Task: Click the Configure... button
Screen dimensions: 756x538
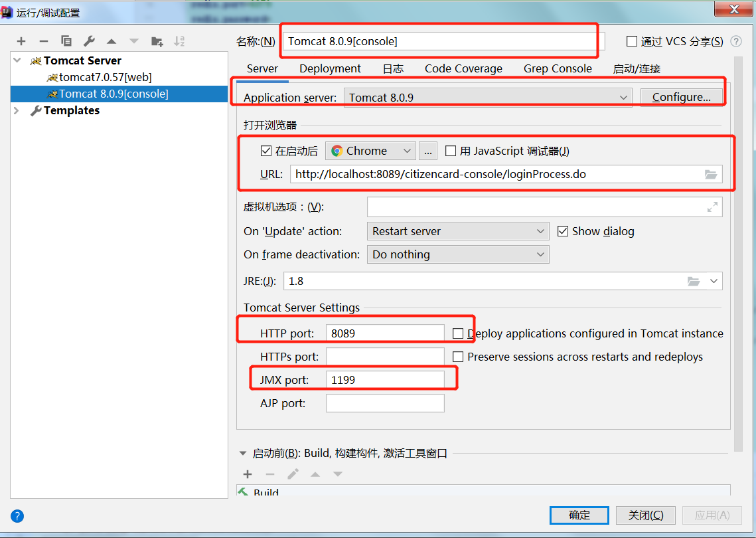Action: pyautogui.click(x=681, y=98)
